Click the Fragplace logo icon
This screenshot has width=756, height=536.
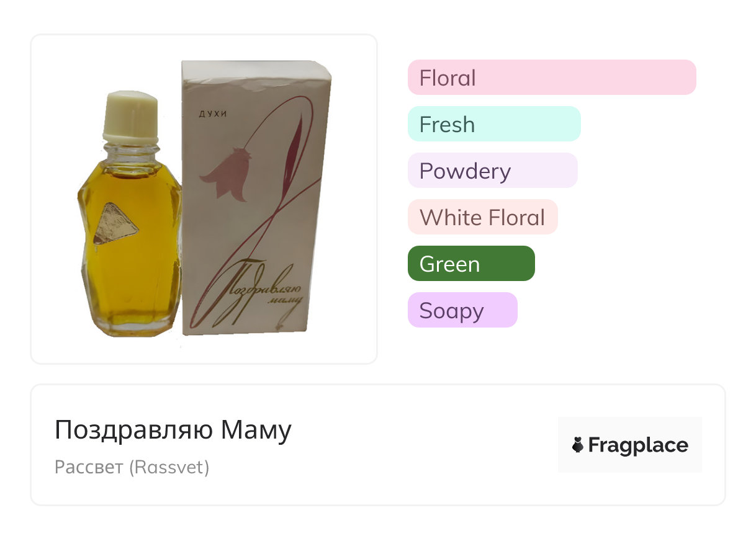pyautogui.click(x=578, y=445)
